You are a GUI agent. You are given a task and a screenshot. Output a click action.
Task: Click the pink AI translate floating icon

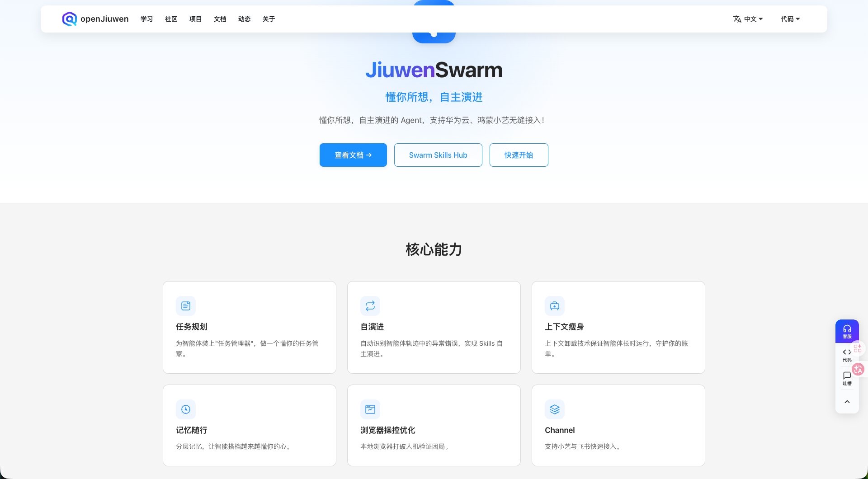pyautogui.click(x=858, y=369)
